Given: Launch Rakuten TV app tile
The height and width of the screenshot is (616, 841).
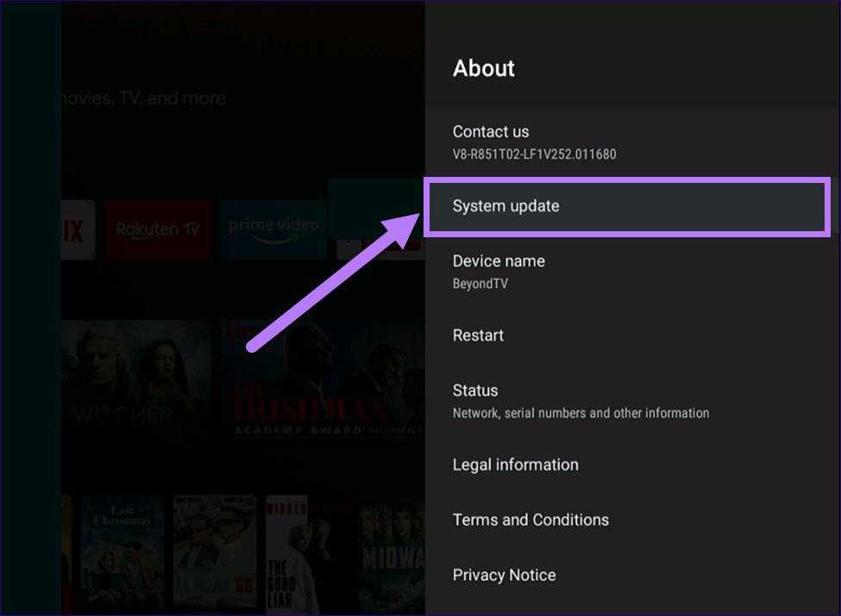Looking at the screenshot, I should pos(158,229).
